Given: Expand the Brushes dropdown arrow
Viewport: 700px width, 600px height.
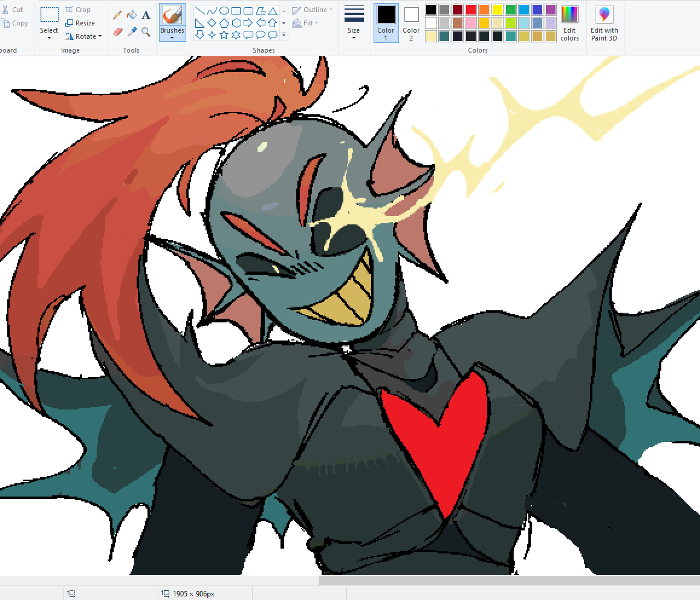Looking at the screenshot, I should click(x=172, y=38).
